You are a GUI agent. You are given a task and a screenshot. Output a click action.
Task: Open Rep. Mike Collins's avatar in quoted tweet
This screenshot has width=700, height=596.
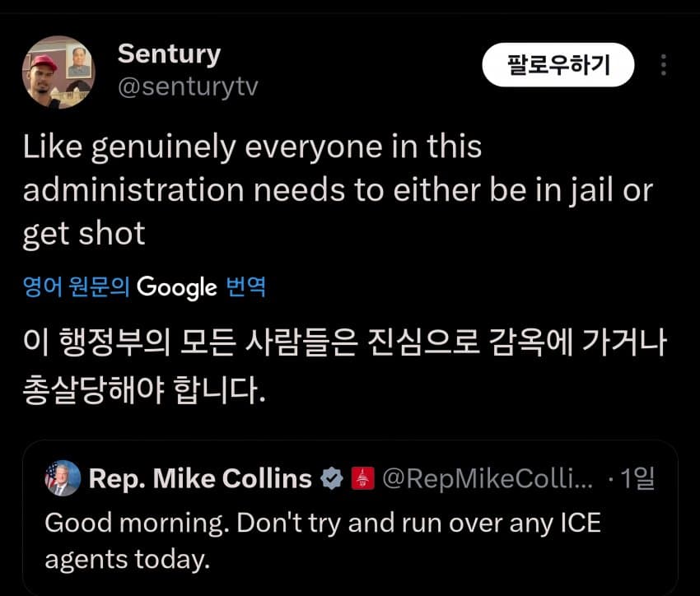63,478
